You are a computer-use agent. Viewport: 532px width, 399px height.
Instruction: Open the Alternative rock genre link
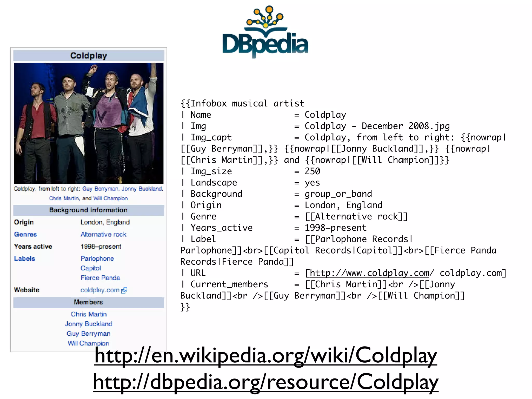pos(103,234)
